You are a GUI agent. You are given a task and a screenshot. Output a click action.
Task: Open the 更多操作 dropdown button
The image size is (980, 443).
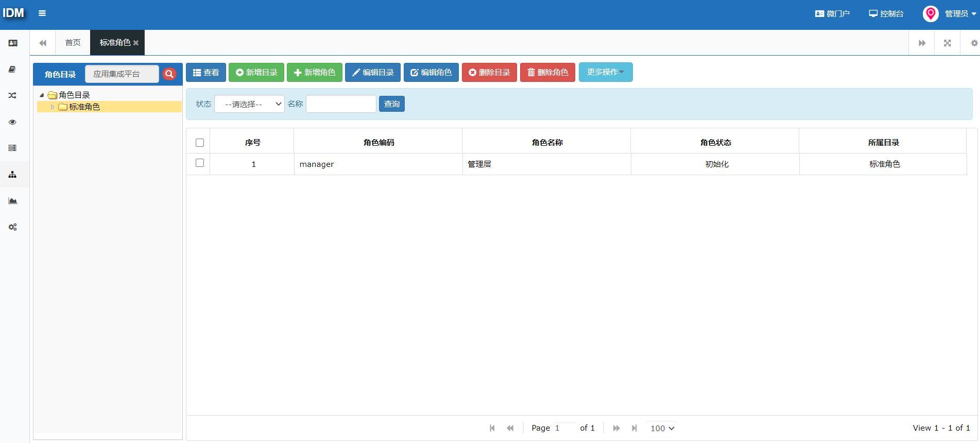606,72
